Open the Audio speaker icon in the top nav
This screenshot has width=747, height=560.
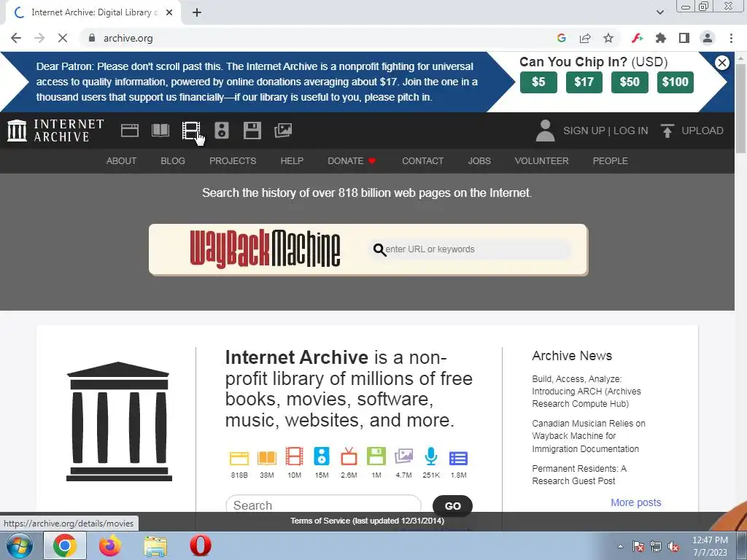(222, 131)
